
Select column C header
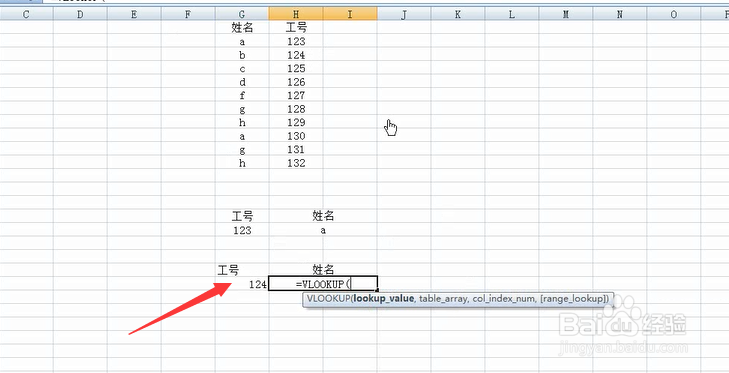pyautogui.click(x=27, y=14)
